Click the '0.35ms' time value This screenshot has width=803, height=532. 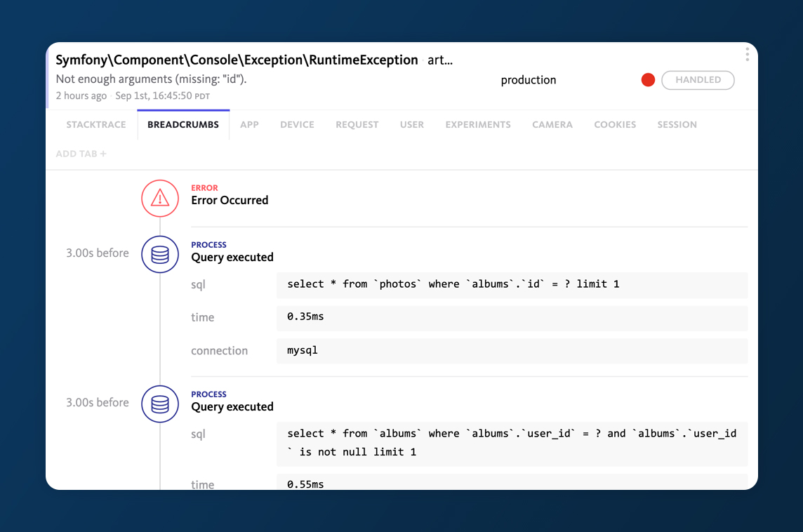click(512, 317)
